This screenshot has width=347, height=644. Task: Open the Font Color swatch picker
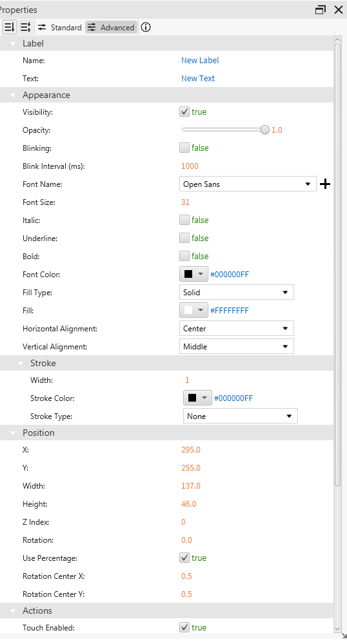(x=193, y=275)
